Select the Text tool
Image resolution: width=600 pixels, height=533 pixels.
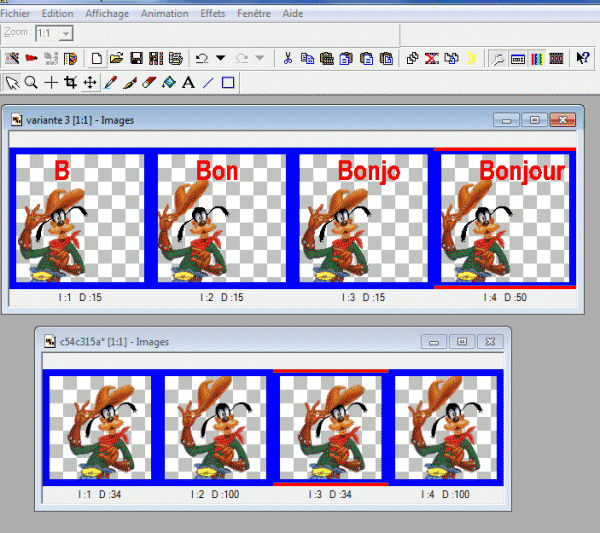pos(188,83)
